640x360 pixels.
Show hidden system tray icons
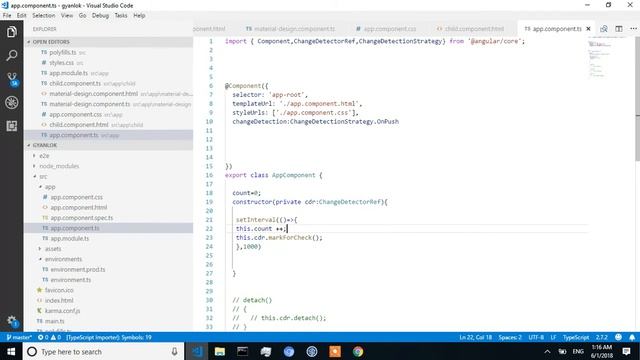[547, 351]
